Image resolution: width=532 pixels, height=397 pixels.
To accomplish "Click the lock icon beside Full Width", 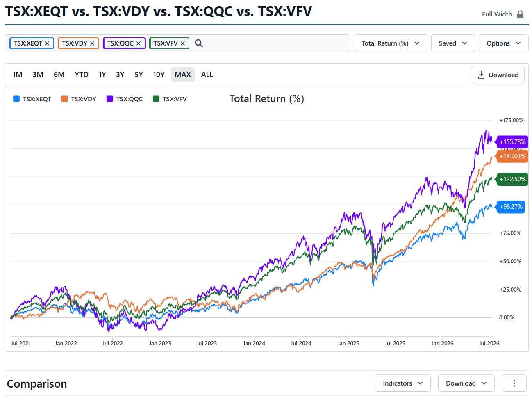I will coord(520,14).
